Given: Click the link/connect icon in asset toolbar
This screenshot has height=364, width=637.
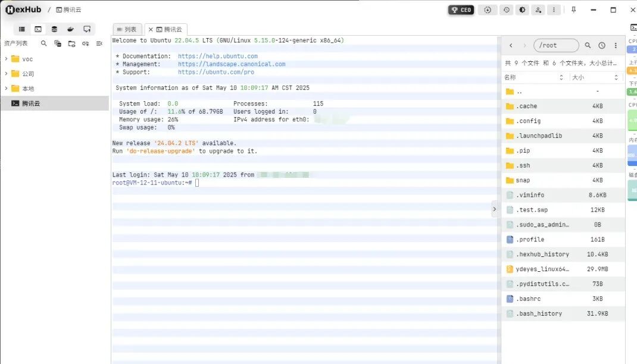Looking at the screenshot, I should (85, 43).
